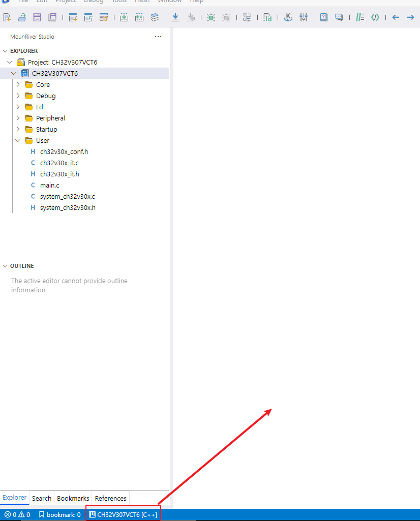
Task: Click the MounRiver Studio panel title
Action: click(32, 37)
